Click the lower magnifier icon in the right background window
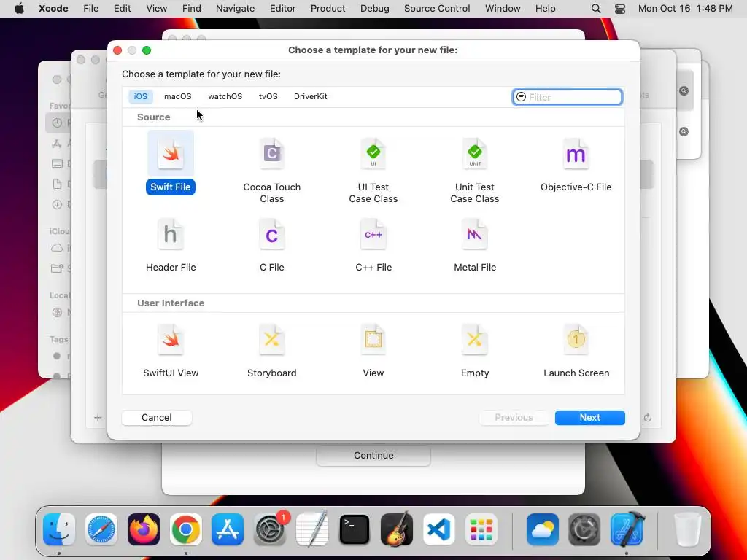The width and height of the screenshot is (747, 560). point(684,131)
